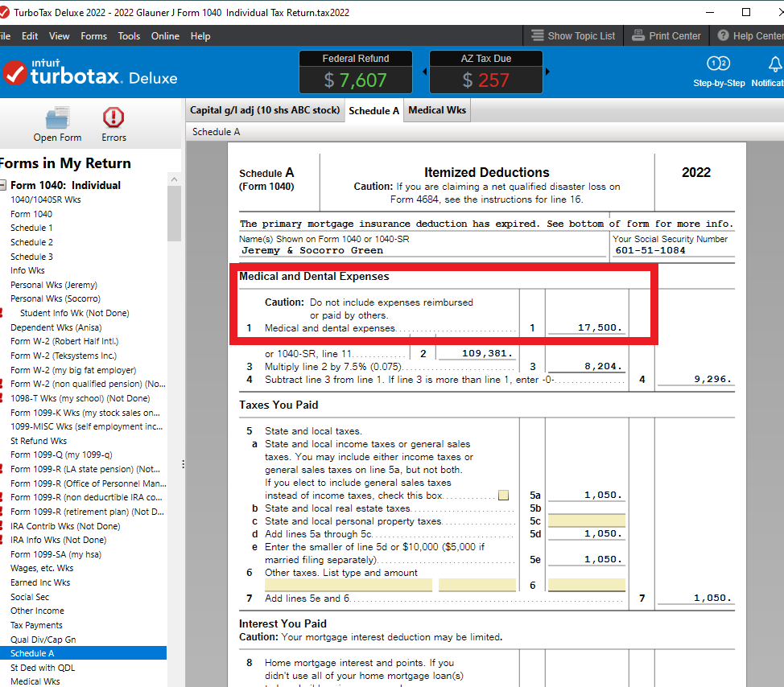This screenshot has height=687, width=784.
Task: Check the general sales taxes election box
Action: (504, 496)
